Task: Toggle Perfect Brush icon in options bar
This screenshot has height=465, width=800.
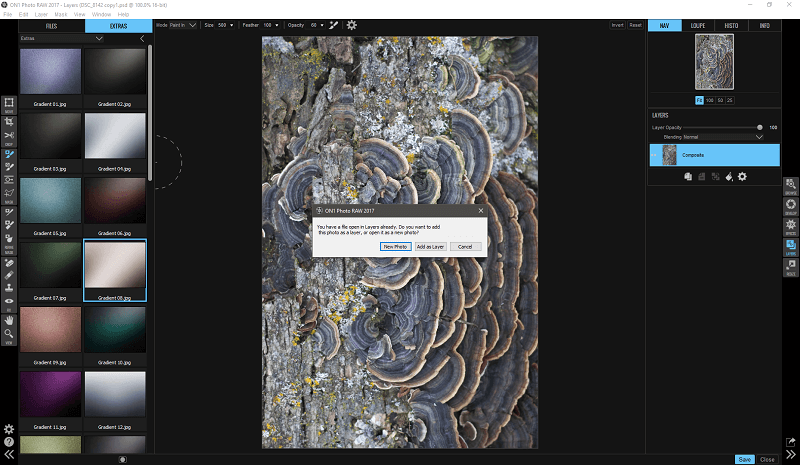Action: pyautogui.click(x=334, y=25)
